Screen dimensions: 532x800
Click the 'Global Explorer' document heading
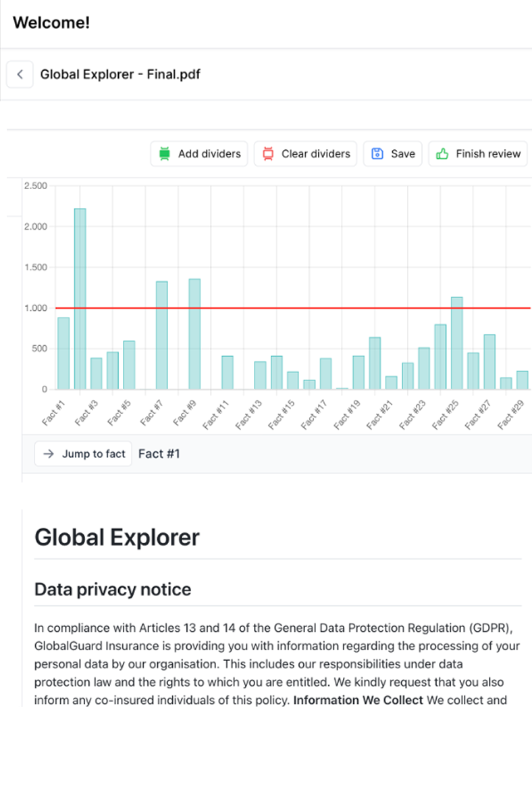[117, 537]
